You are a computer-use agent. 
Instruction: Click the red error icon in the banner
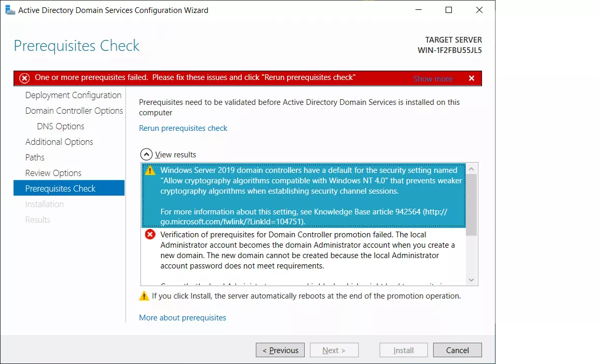[x=24, y=78]
